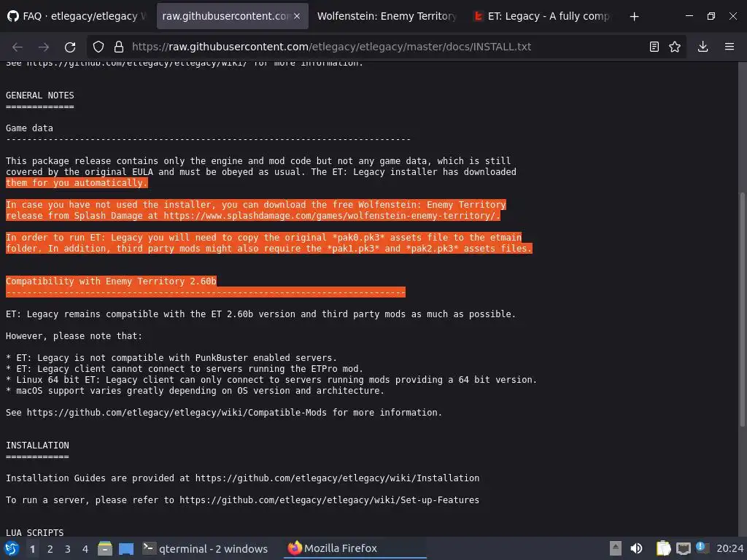Reload the INSTALL.txt page
The image size is (747, 560).
point(70,47)
